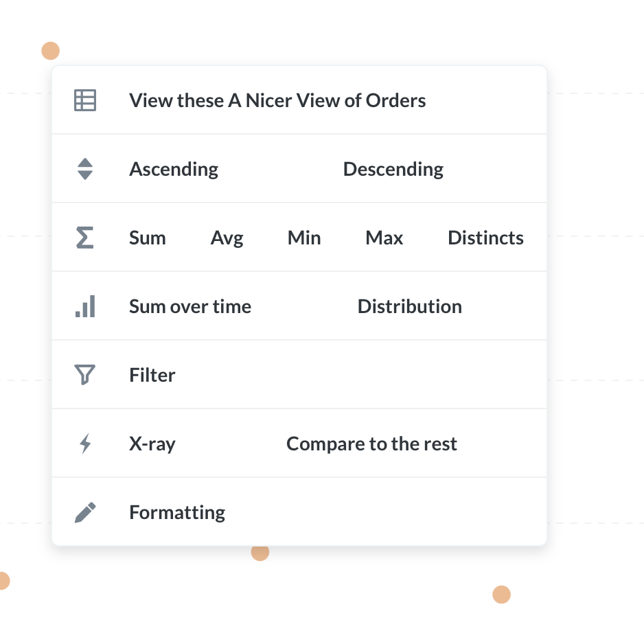
Task: Run X-ray on this column
Action: click(152, 444)
